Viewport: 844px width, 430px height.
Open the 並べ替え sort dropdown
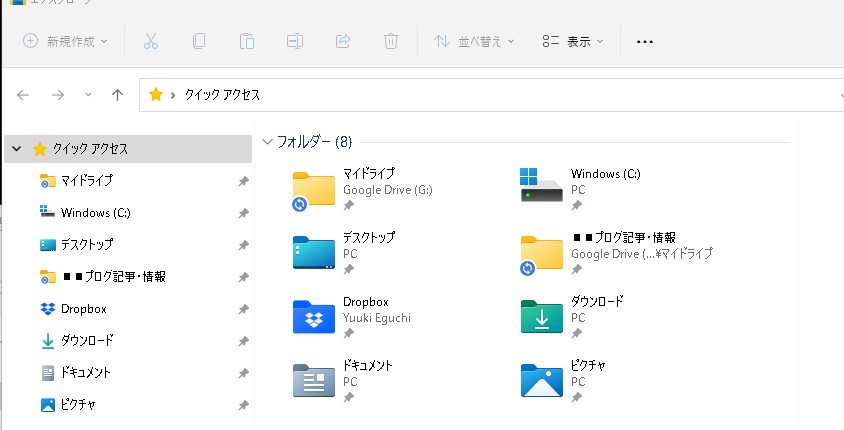coord(474,42)
